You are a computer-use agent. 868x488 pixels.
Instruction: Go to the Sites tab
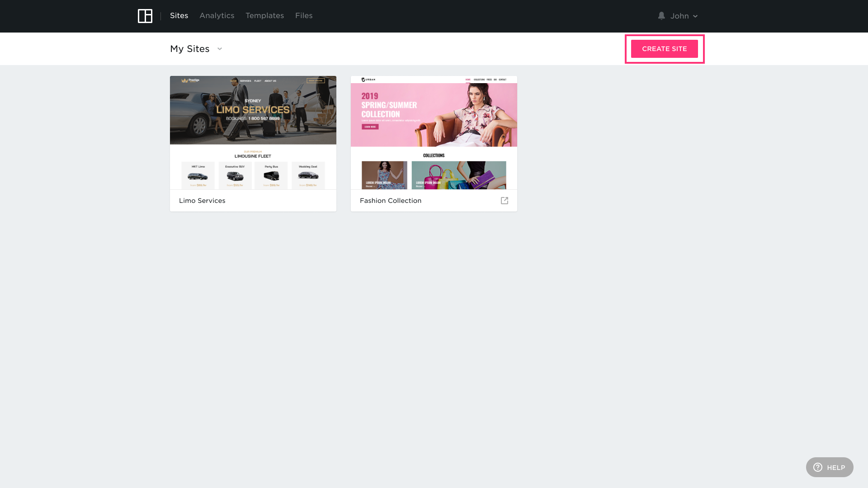click(x=179, y=16)
